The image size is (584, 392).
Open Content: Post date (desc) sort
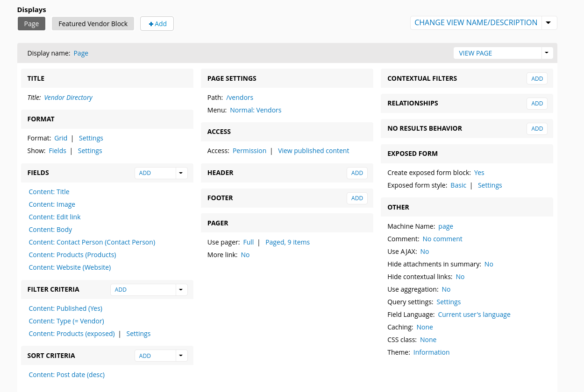point(67,375)
